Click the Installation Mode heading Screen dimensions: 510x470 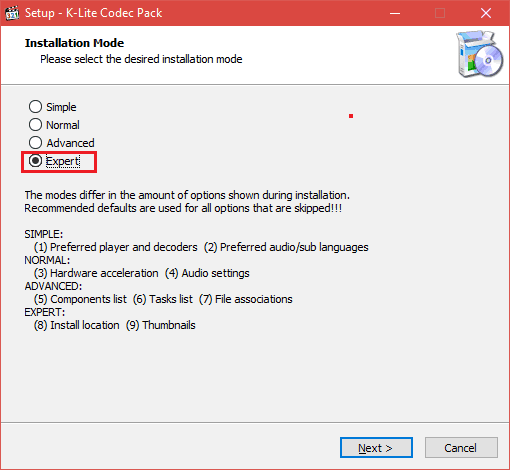pos(74,43)
